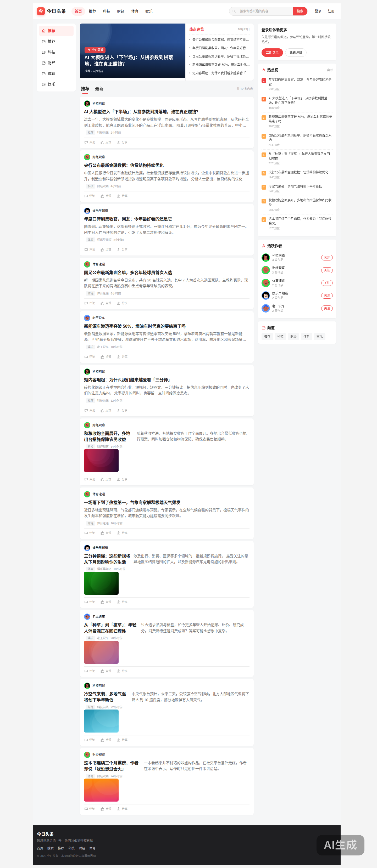Follow author 老王说车
The image size is (377, 868).
pos(326,308)
